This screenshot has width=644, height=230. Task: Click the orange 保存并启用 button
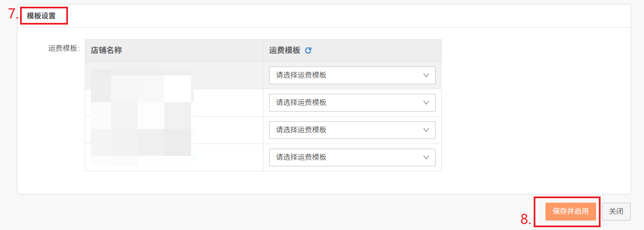(570, 212)
